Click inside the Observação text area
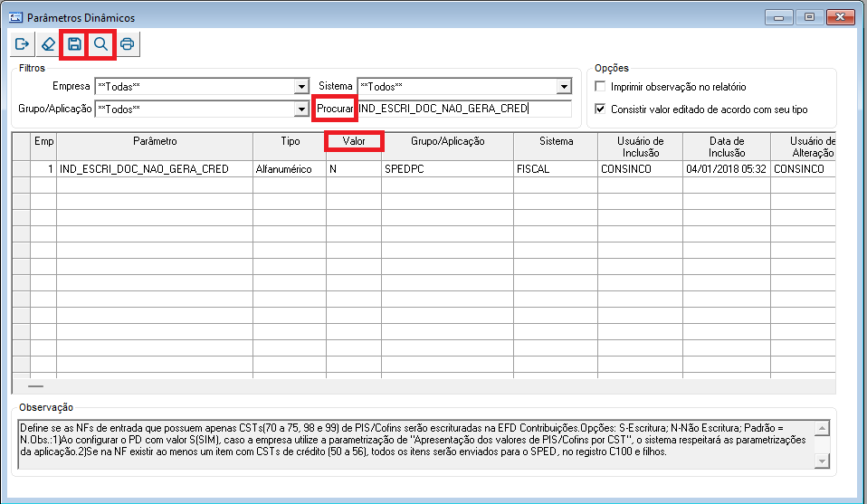Viewport: 867px width, 504px height. tap(416, 445)
